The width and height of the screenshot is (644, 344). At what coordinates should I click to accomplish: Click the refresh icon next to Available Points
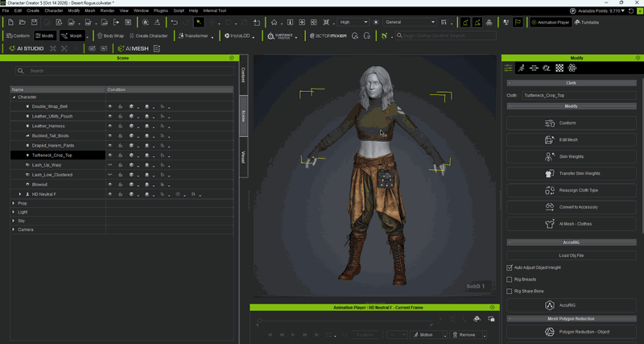pos(631,10)
